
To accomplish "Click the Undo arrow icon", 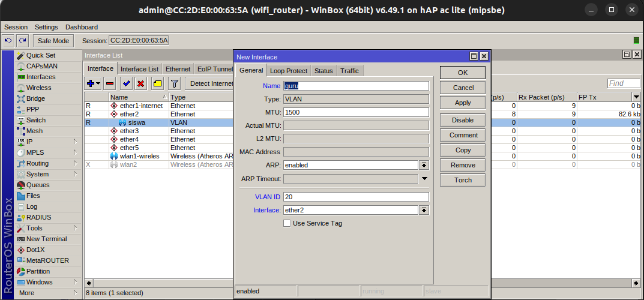I will tap(8, 40).
